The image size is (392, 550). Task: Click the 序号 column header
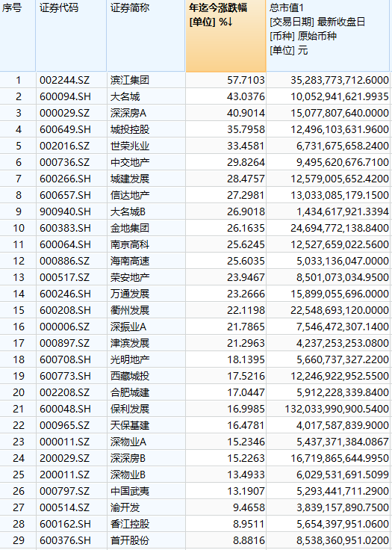(17, 36)
